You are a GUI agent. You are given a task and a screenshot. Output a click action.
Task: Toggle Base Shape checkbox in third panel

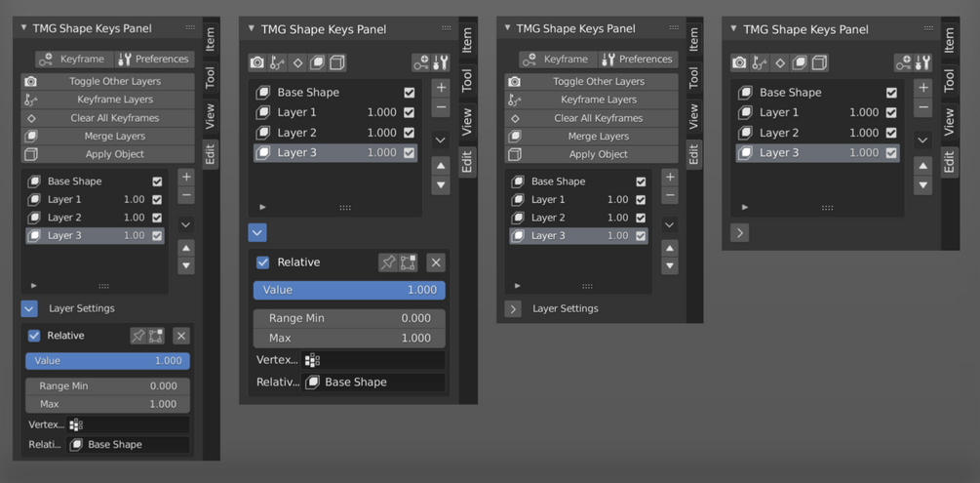coord(641,181)
